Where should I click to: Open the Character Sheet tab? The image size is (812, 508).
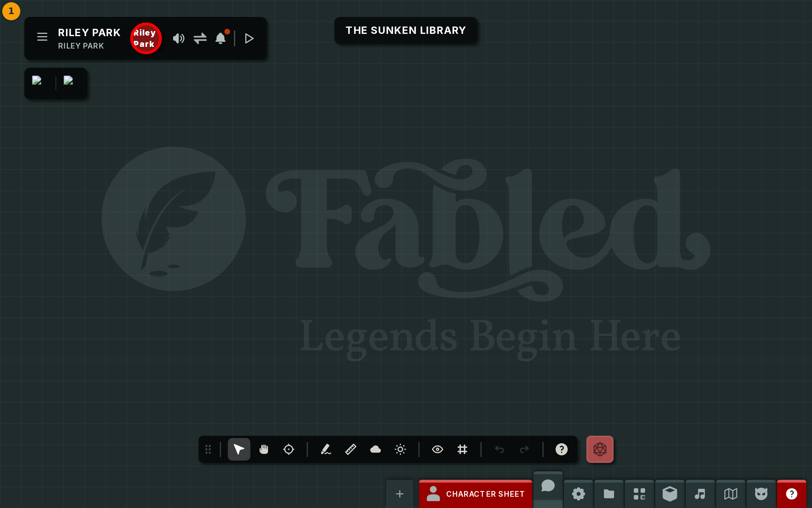475,494
